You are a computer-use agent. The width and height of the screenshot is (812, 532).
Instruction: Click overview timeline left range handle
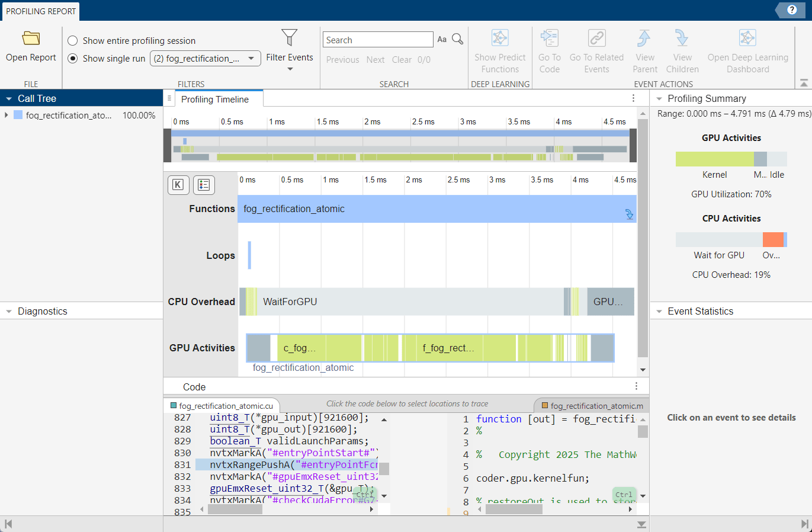click(167, 145)
